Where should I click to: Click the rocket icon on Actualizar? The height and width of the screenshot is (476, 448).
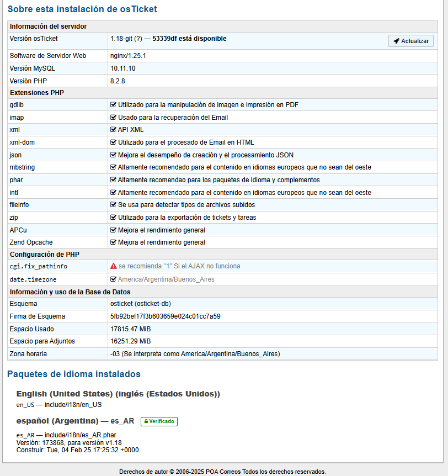397,41
